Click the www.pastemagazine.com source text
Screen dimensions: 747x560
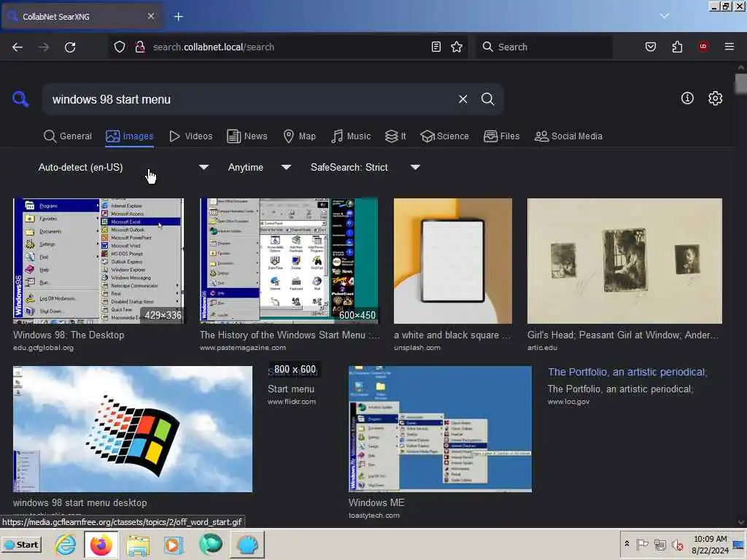tap(243, 348)
